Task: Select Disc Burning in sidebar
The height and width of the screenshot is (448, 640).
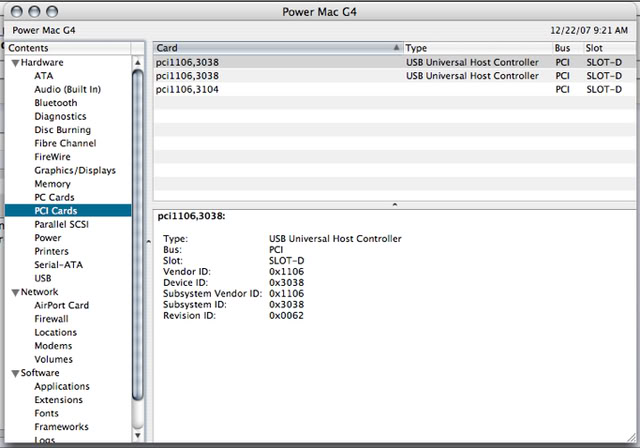Action: 62,130
